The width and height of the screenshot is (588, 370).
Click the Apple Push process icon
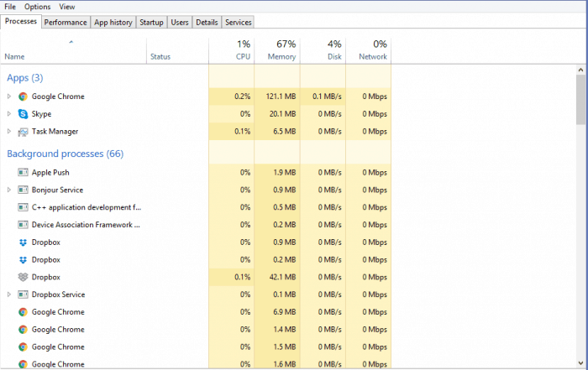pyautogui.click(x=23, y=172)
